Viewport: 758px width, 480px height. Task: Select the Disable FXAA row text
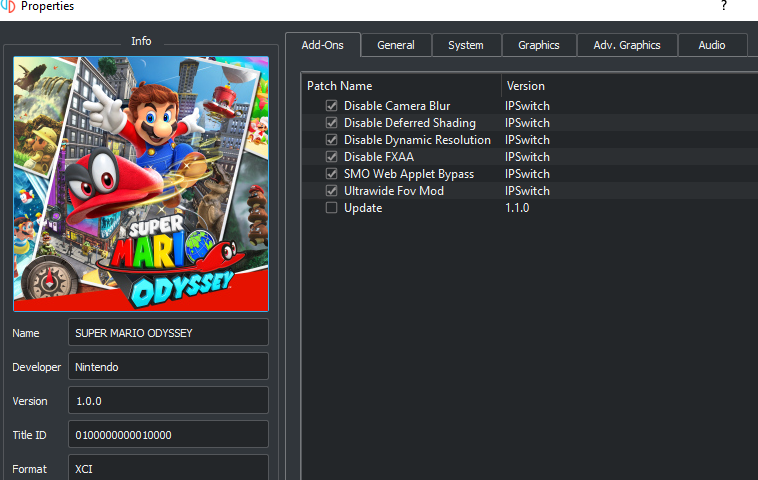379,157
